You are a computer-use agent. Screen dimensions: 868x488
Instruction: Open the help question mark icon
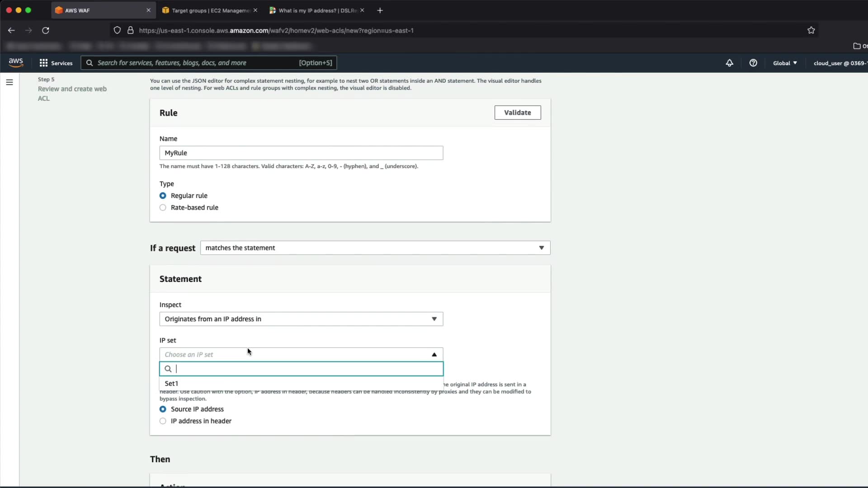point(753,63)
